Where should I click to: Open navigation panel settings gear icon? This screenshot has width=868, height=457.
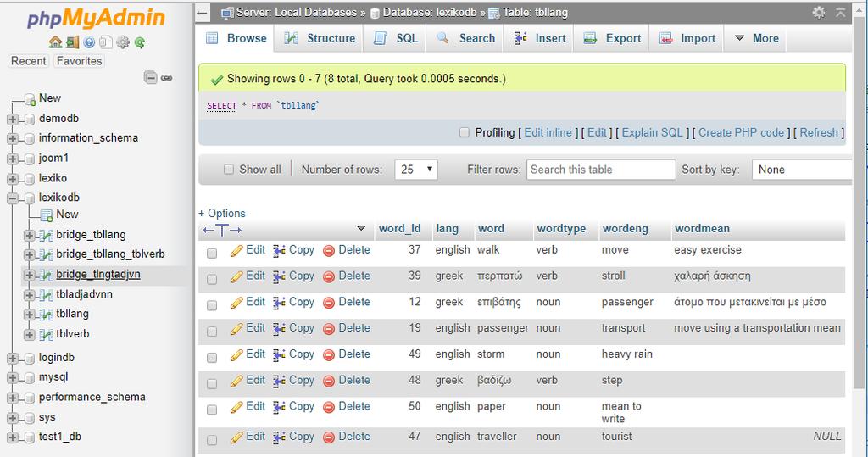tap(123, 42)
